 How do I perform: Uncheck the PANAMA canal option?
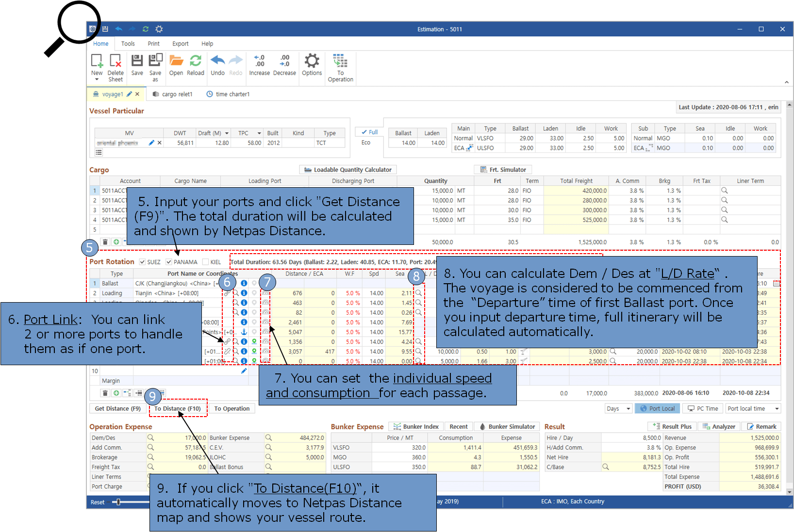click(167, 262)
